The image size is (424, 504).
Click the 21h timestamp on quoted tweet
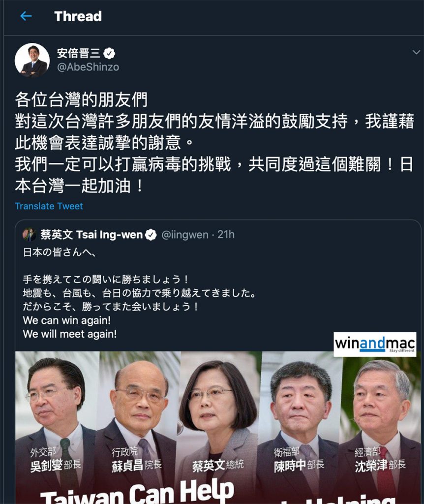pos(226,235)
